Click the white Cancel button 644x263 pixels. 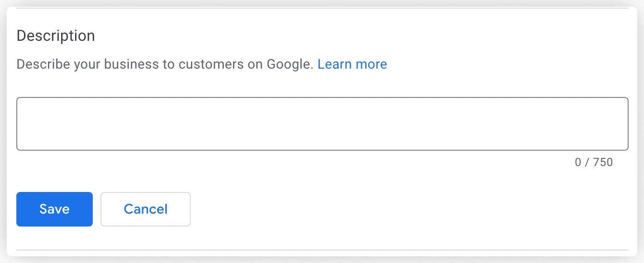(x=145, y=209)
